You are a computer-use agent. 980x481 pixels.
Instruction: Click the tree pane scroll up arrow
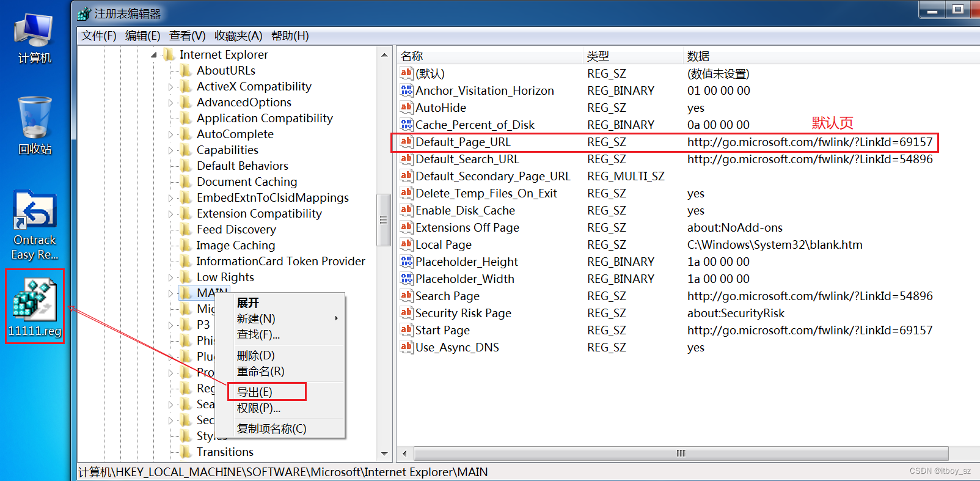point(384,55)
